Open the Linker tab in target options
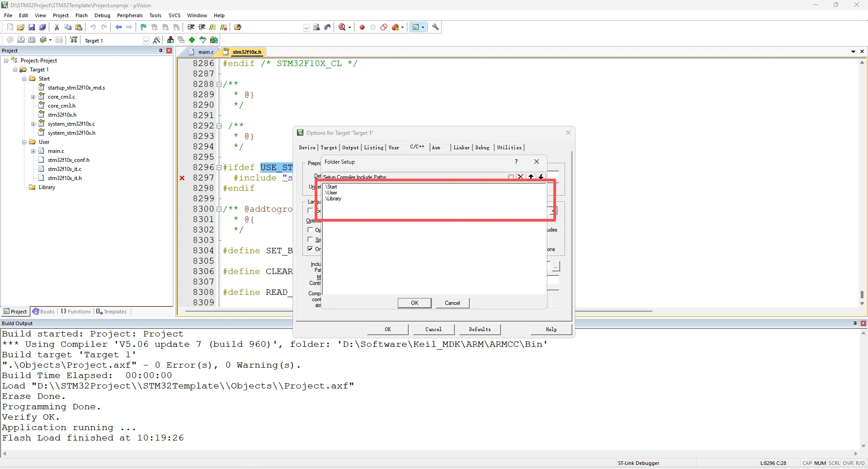The height and width of the screenshot is (469, 868). point(461,147)
